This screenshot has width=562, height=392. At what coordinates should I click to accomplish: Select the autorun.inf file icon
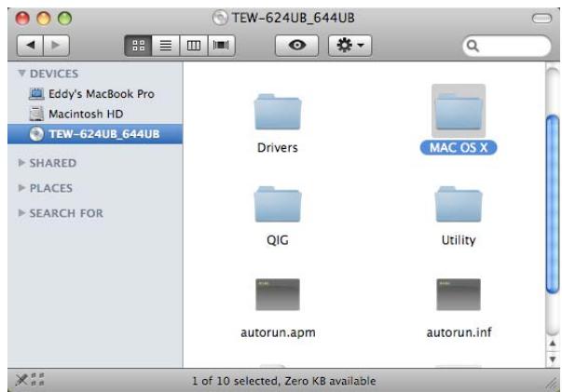coord(459,294)
